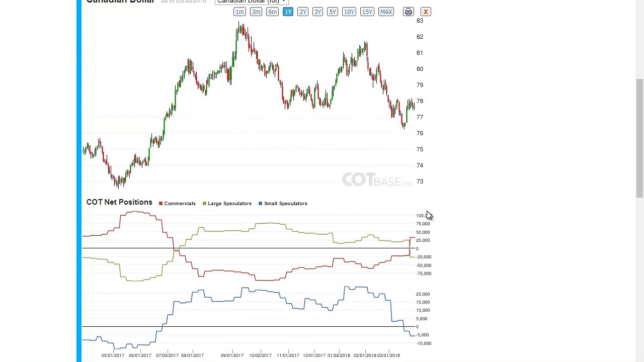Select the 3m time range button
Image resolution: width=644 pixels, height=362 pixels.
coord(256,12)
